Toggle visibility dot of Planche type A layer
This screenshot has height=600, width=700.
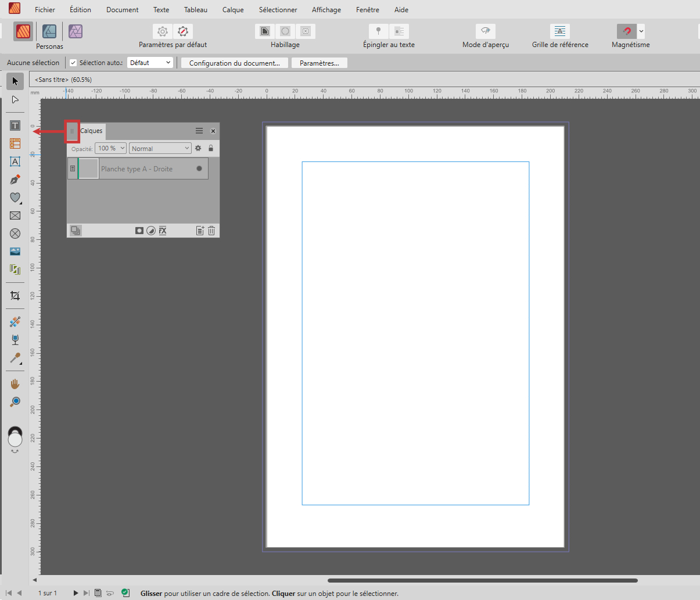coord(199,168)
